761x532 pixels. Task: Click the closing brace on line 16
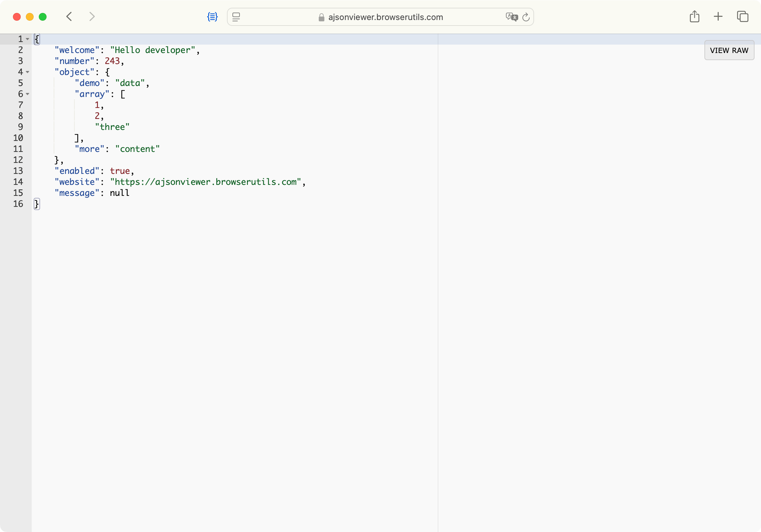37,204
